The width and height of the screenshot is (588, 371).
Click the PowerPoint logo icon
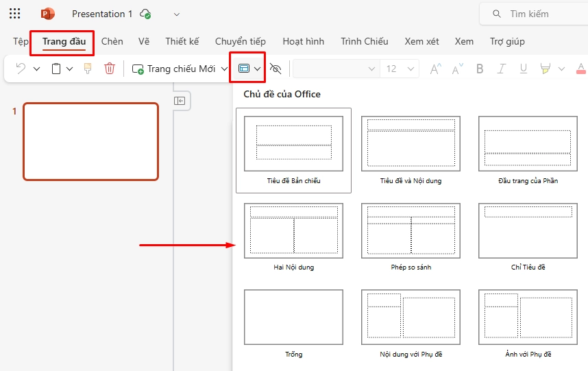(47, 14)
